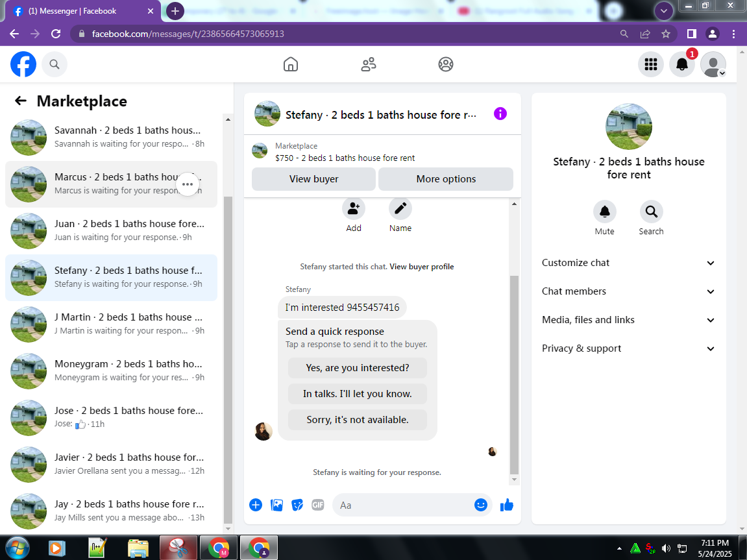Open Stefany house thumbnail in right panel

pos(628,127)
